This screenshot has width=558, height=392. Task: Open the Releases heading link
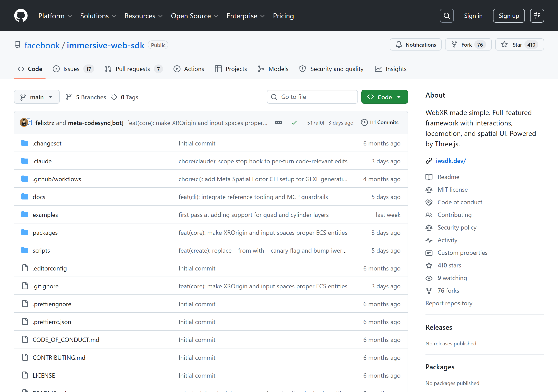coord(439,327)
